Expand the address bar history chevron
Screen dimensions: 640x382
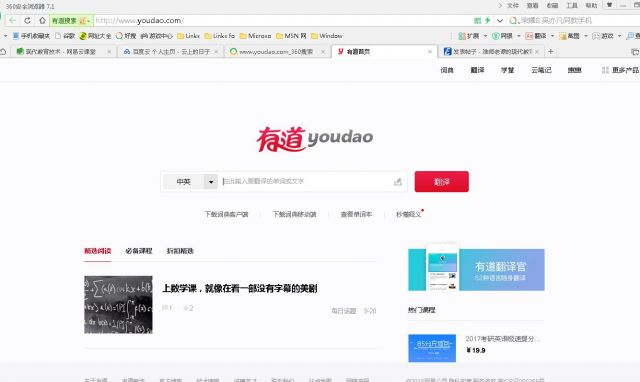(500, 20)
